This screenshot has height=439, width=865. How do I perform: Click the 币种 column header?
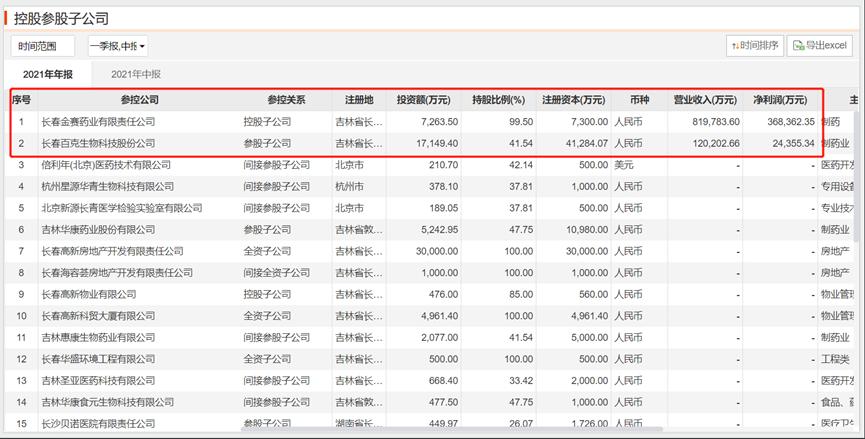pos(639,100)
